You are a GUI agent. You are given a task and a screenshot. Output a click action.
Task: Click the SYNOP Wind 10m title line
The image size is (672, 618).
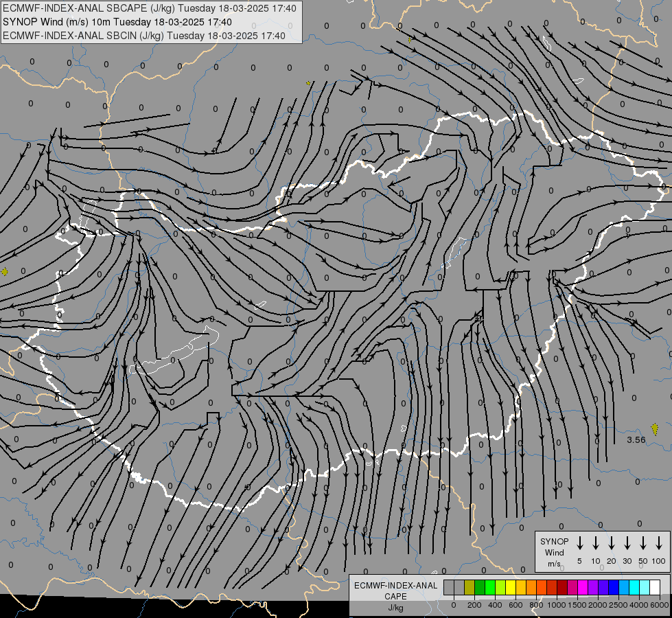[117, 22]
